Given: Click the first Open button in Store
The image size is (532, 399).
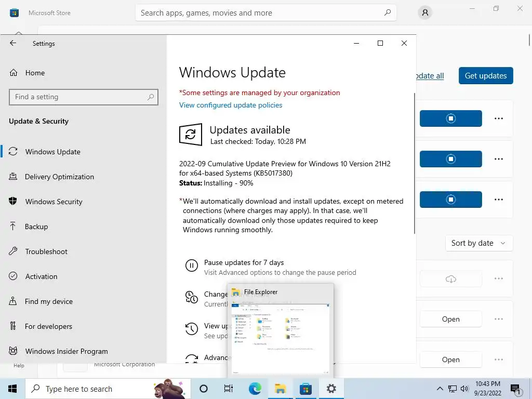Looking at the screenshot, I should click(450, 320).
